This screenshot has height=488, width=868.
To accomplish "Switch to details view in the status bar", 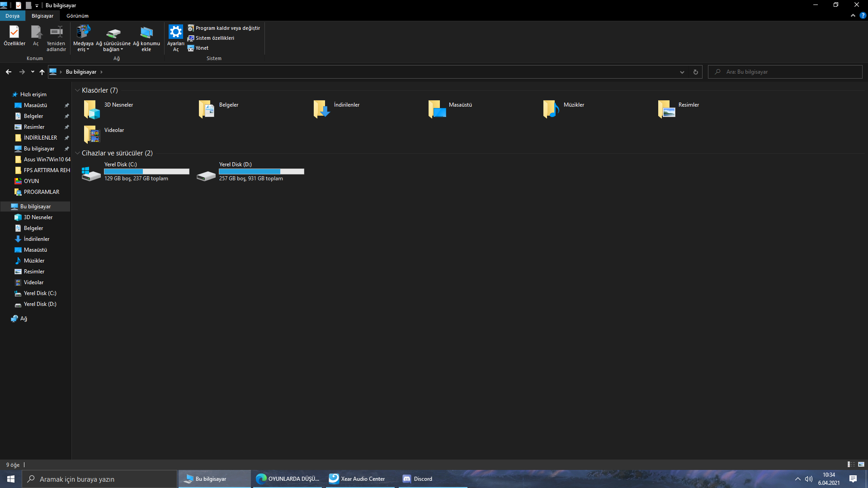I will pyautogui.click(x=851, y=465).
